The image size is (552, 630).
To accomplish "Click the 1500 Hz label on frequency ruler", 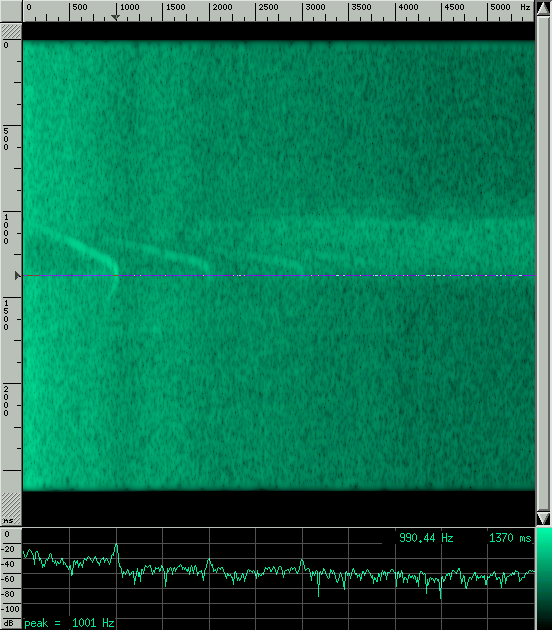I will point(176,7).
